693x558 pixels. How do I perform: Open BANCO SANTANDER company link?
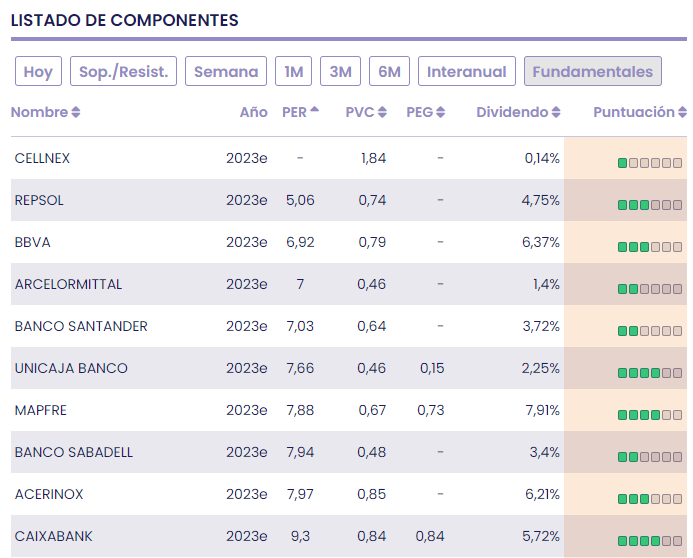coord(81,326)
